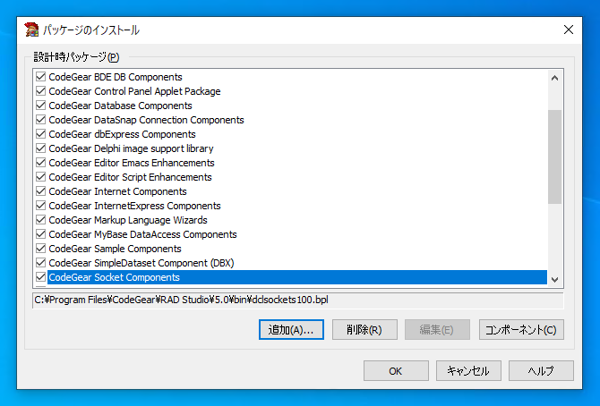This screenshot has height=406, width=600.
Task: Select CodeGear Internet Components row text
Action: 117,191
